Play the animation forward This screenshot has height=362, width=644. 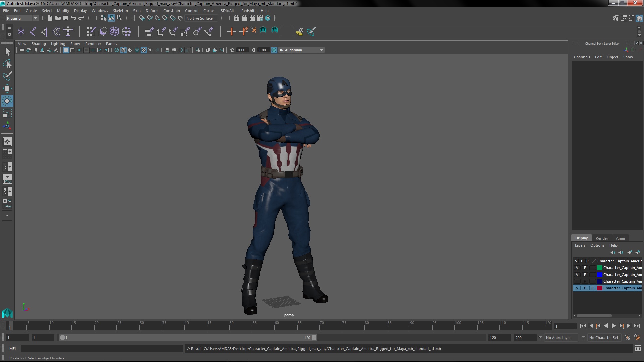click(x=613, y=326)
